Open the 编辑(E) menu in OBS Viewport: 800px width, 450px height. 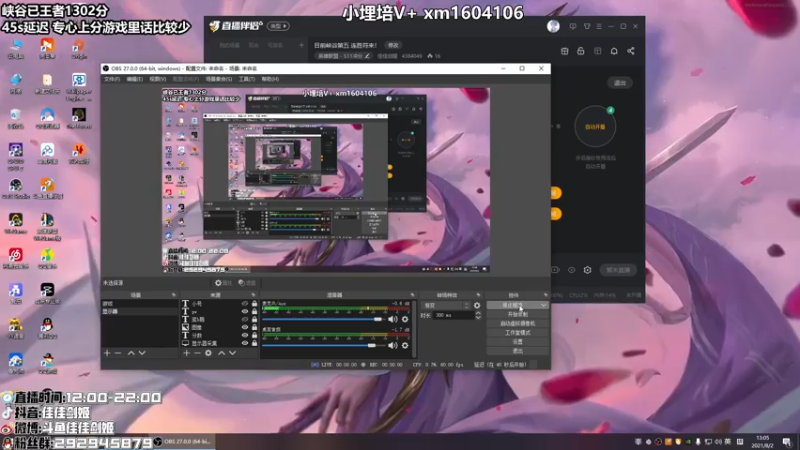tap(135, 79)
